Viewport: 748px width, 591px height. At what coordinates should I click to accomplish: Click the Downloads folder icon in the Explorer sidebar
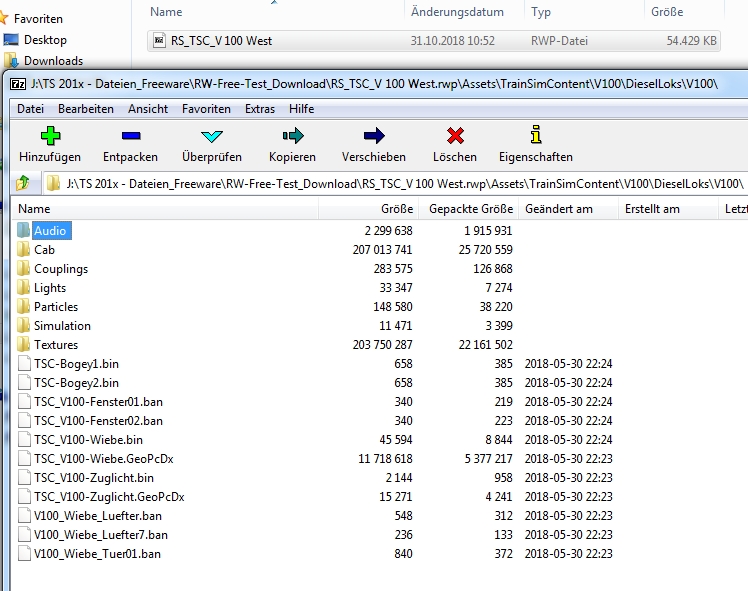click(11, 61)
